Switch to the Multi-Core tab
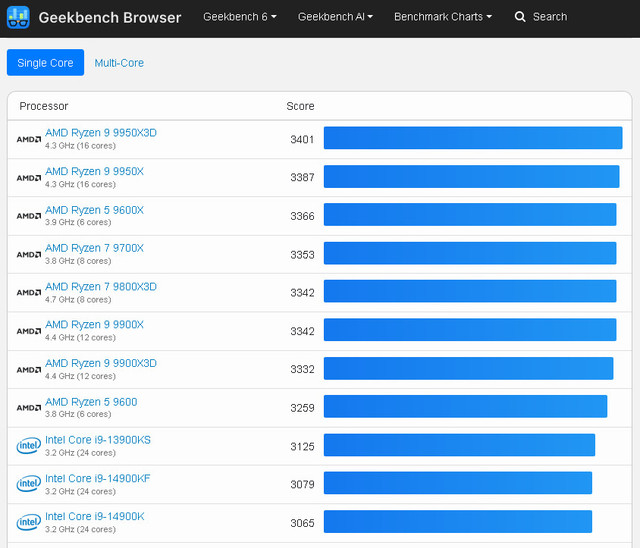The height and width of the screenshot is (548, 640). [119, 63]
